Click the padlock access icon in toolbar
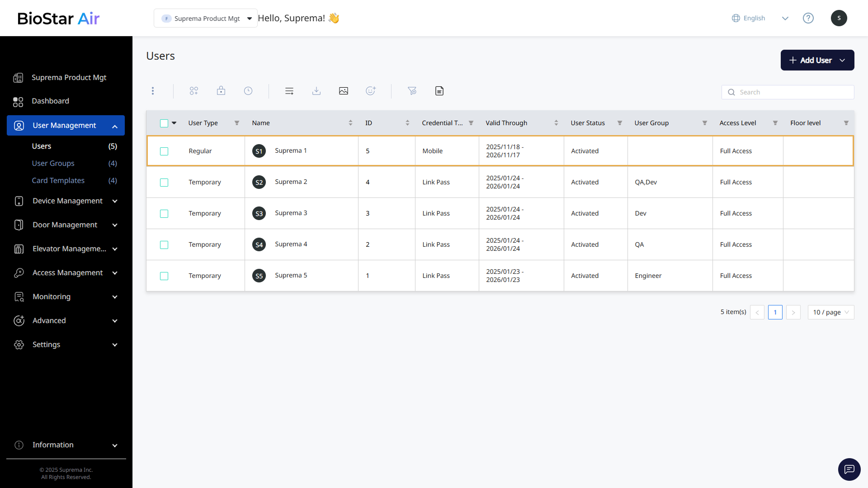 click(221, 91)
